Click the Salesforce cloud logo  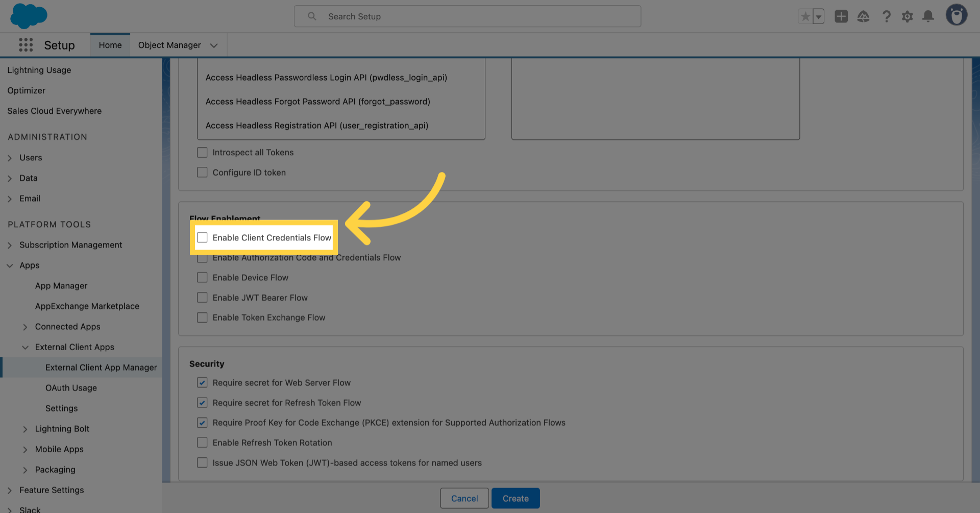(29, 16)
